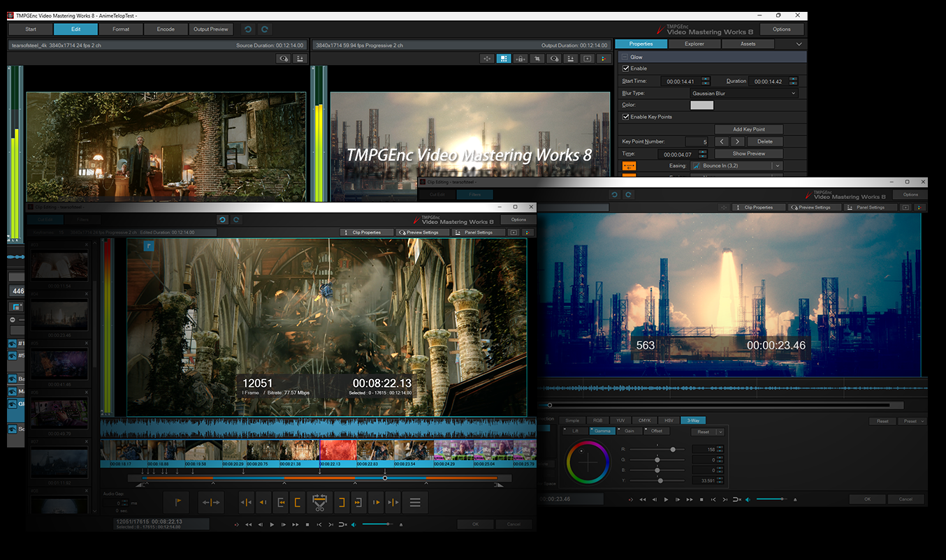Click the scissors cut-selection icon
Screen dimensions: 946x560
coord(319,502)
